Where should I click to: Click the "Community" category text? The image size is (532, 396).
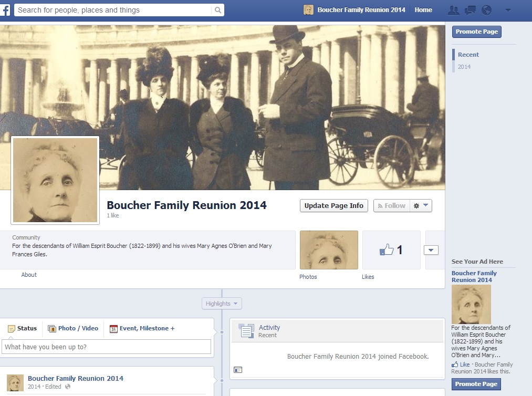click(26, 237)
